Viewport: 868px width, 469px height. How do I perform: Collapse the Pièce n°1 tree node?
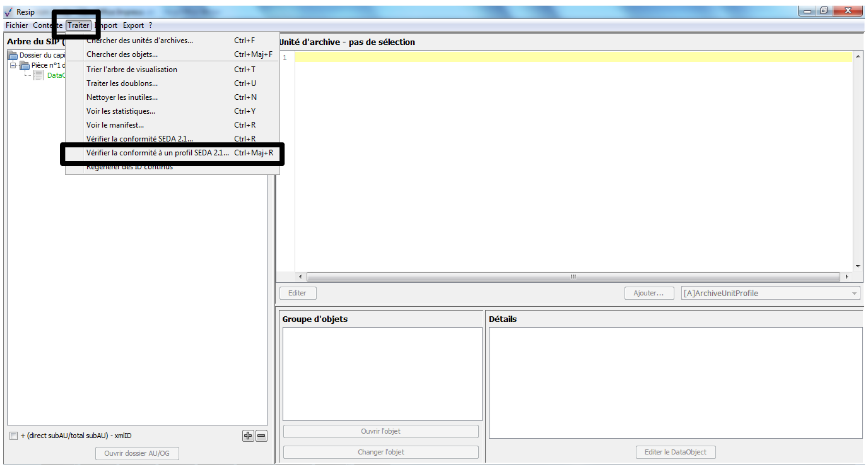(x=13, y=65)
